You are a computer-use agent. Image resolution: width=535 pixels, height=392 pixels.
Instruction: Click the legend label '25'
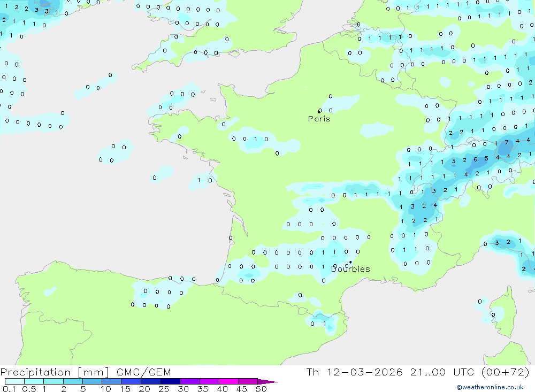coord(164,389)
